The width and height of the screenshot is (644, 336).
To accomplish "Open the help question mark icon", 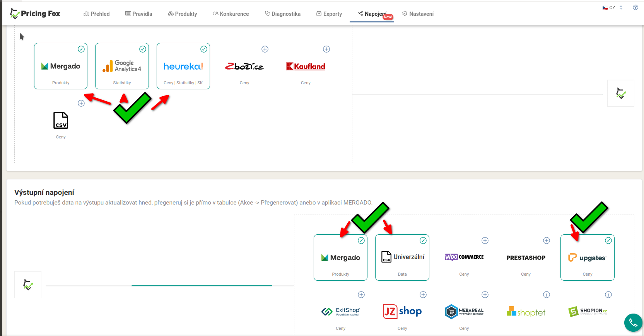I will 635,7.
